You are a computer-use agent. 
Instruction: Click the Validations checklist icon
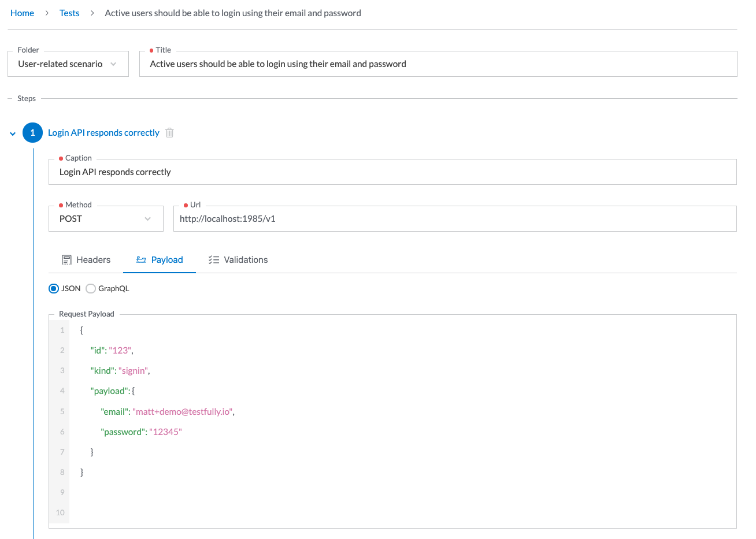coord(214,260)
